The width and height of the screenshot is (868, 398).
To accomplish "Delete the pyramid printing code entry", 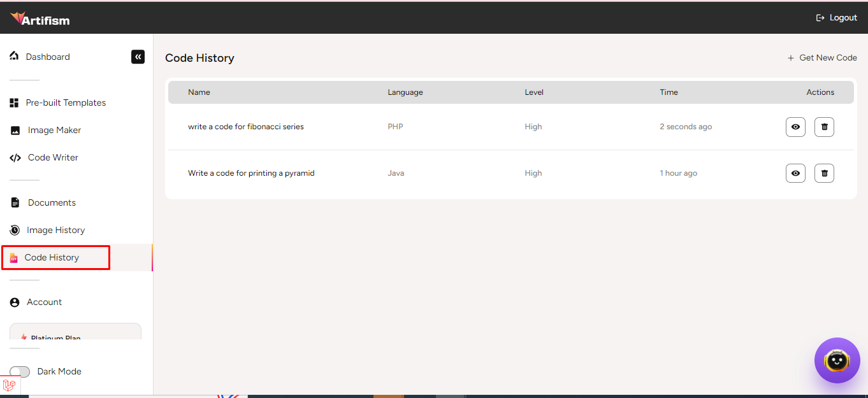I will (x=824, y=173).
